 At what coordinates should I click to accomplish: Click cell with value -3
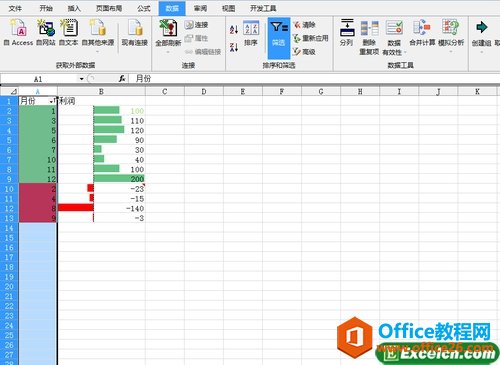[101, 218]
